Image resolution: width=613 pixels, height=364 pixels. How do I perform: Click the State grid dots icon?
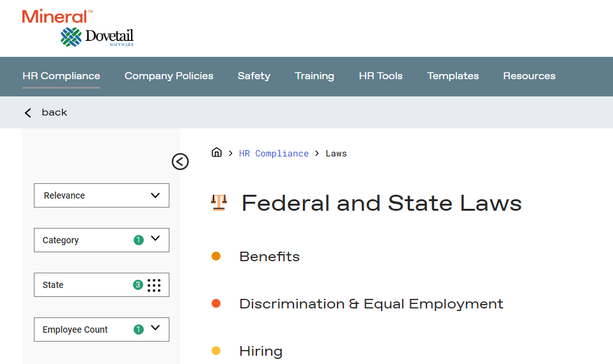click(154, 285)
